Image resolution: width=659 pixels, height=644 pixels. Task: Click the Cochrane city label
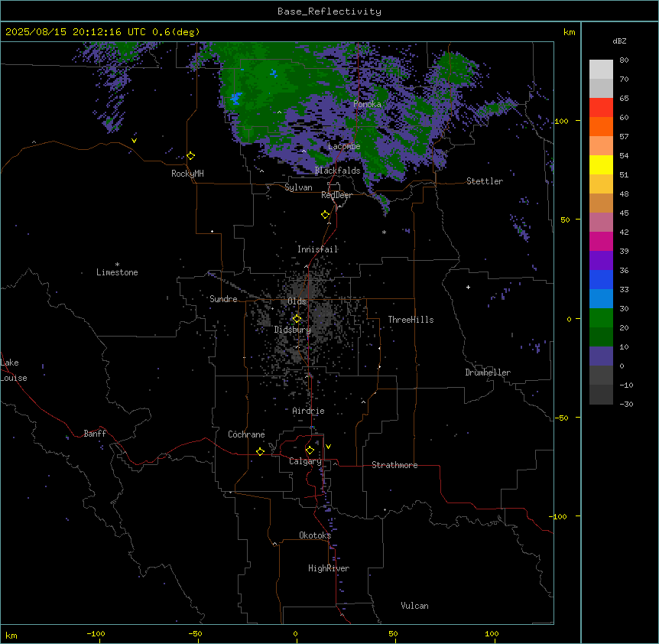tap(246, 434)
